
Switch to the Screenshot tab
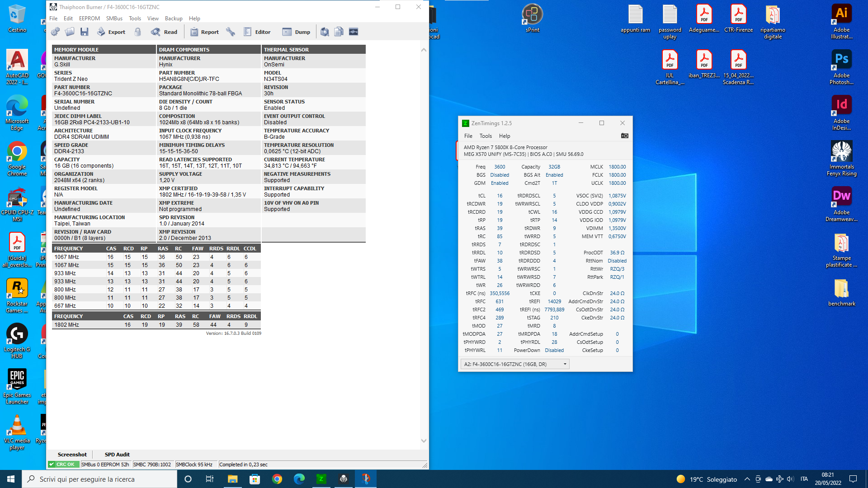point(72,455)
